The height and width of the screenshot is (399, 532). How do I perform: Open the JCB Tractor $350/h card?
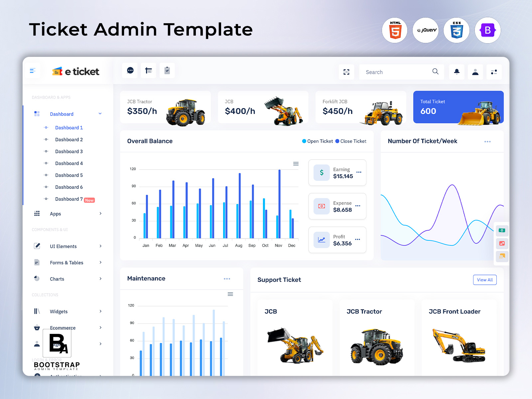coord(165,107)
